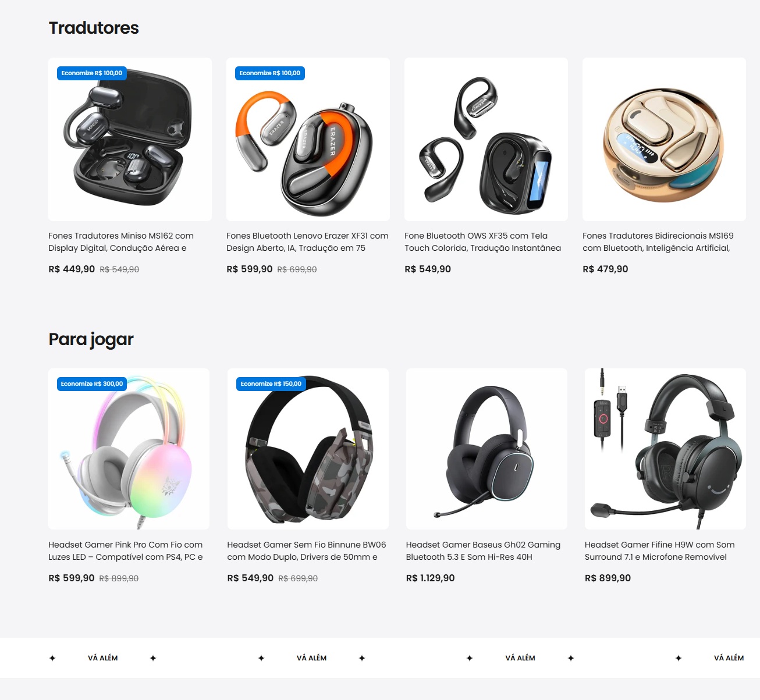Image resolution: width=760 pixels, height=700 pixels.
Task: Open the OWS XF35 touch screen earbuds image
Action: point(486,139)
